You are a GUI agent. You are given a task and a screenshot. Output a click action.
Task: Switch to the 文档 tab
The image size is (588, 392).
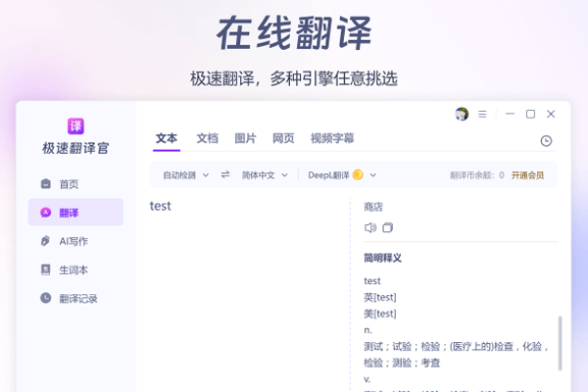207,138
